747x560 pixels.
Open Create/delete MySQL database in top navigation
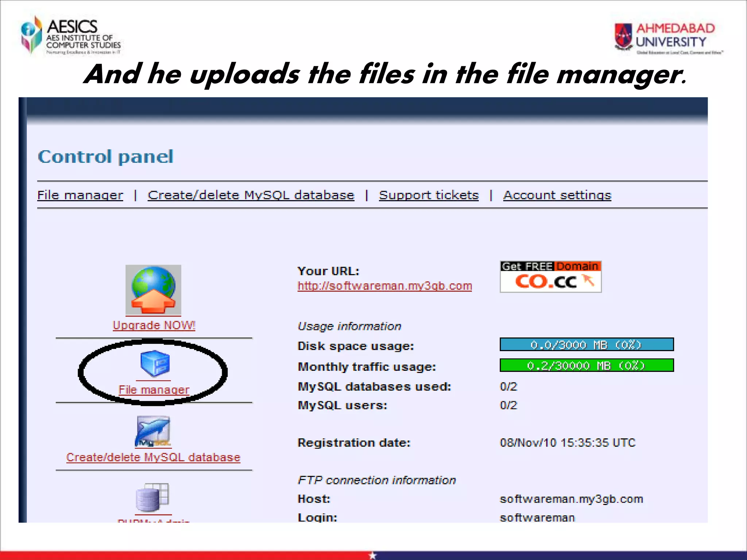[251, 195]
